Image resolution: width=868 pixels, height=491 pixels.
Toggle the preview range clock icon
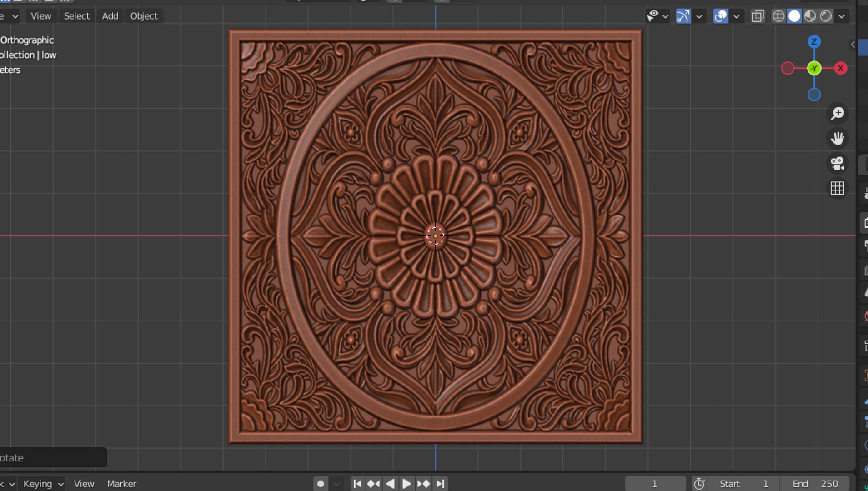point(699,484)
